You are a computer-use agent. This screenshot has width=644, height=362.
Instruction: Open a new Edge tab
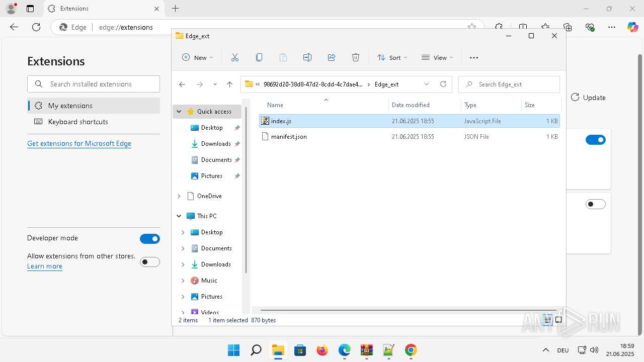click(x=175, y=9)
